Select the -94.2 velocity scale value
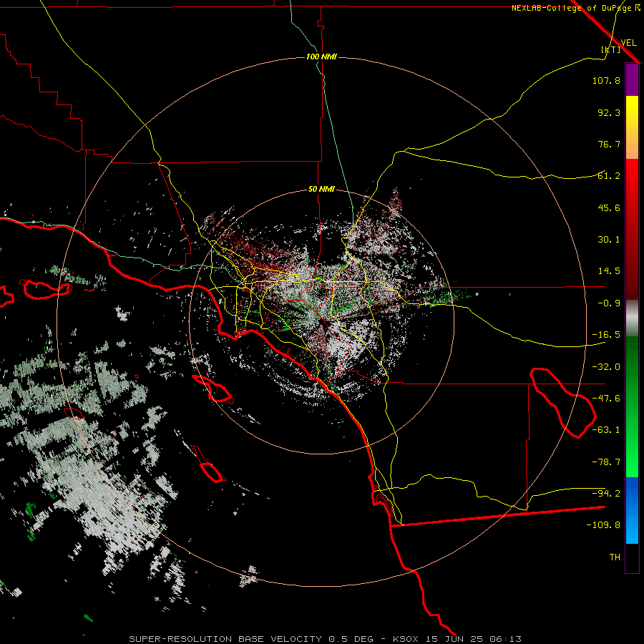Screen dimensions: 644x644 [x=606, y=494]
